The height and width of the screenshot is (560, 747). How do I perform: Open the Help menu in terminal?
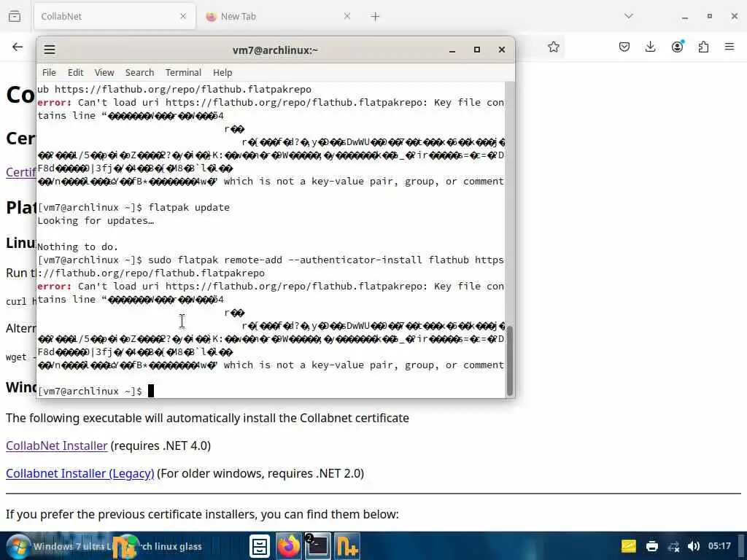coord(222,72)
